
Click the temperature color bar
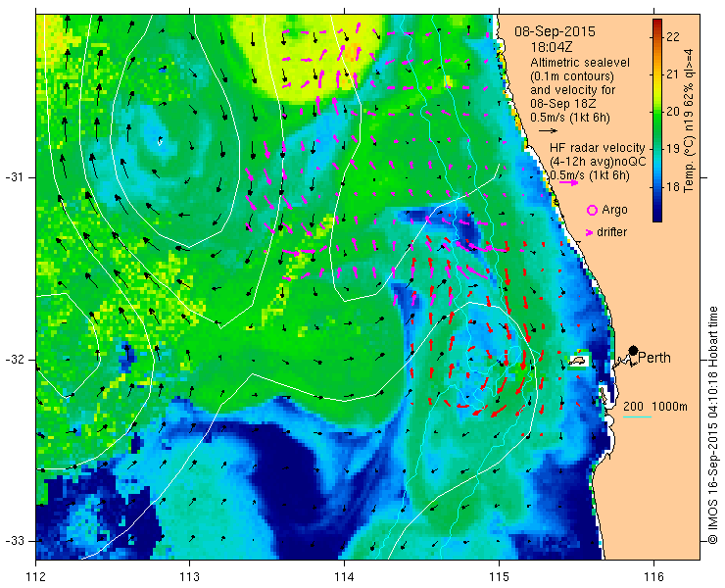657,121
